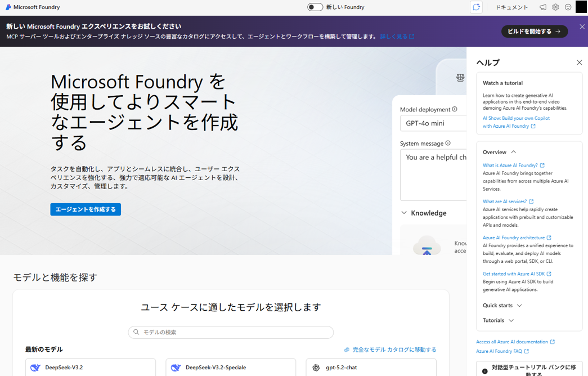Click the 対話型チュートリアル banner info icon
This screenshot has width=588, height=376.
coord(485,371)
